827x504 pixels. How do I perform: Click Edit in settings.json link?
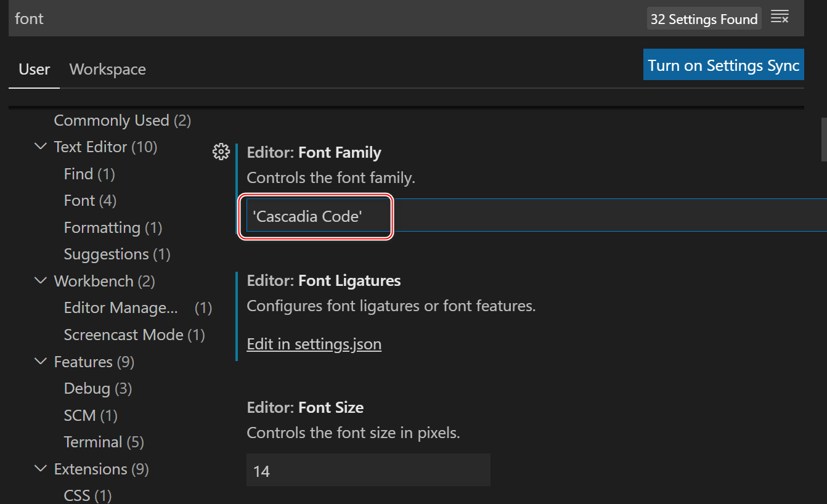pos(314,344)
